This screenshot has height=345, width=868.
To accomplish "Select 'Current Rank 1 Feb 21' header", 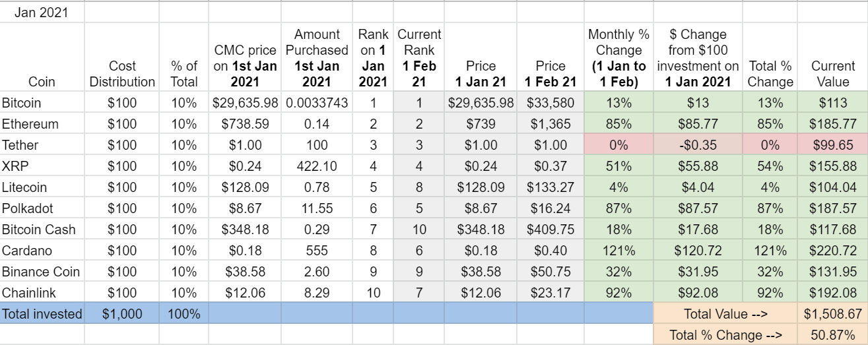I will [x=418, y=57].
